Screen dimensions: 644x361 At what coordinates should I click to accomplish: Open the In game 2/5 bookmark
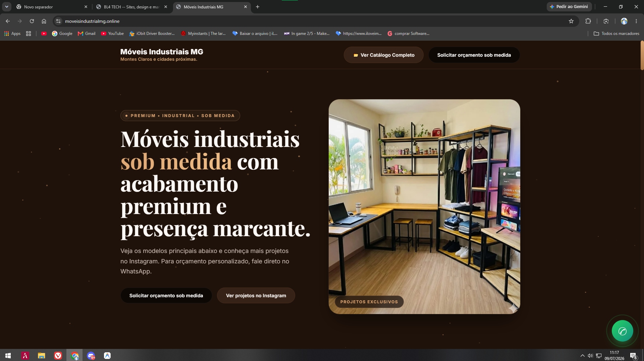pyautogui.click(x=307, y=34)
